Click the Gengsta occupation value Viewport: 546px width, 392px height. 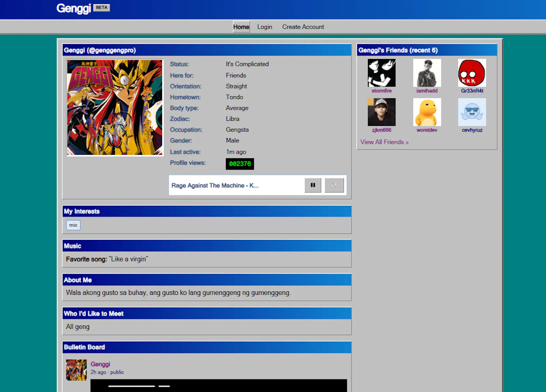click(x=237, y=130)
